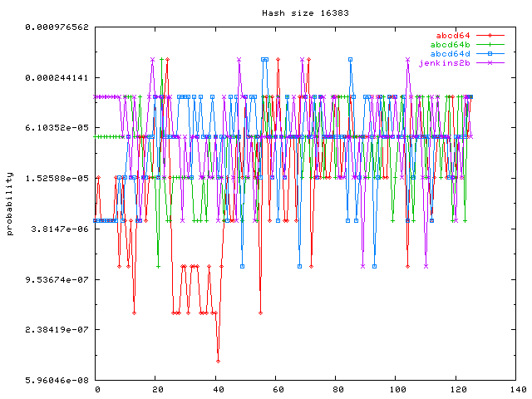Click the red abcd64 legend line sample
The width and height of the screenshot is (532, 399).
(490, 35)
